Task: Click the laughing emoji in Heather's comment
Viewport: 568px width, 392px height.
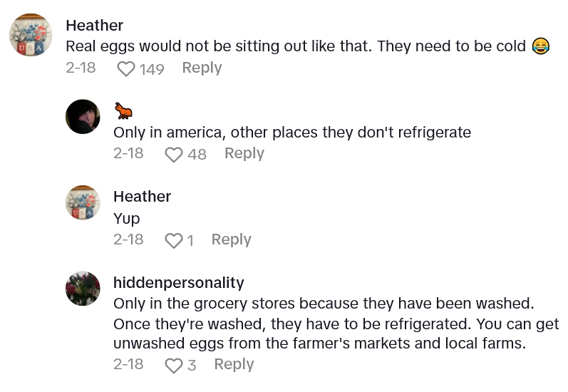Action: (541, 46)
